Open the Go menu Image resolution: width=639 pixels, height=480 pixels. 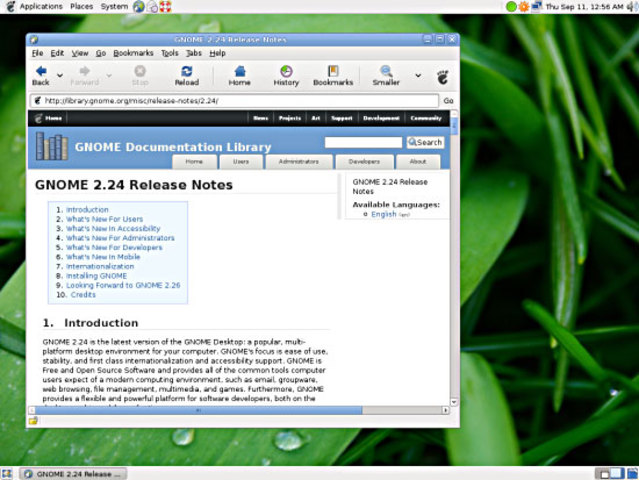(101, 53)
